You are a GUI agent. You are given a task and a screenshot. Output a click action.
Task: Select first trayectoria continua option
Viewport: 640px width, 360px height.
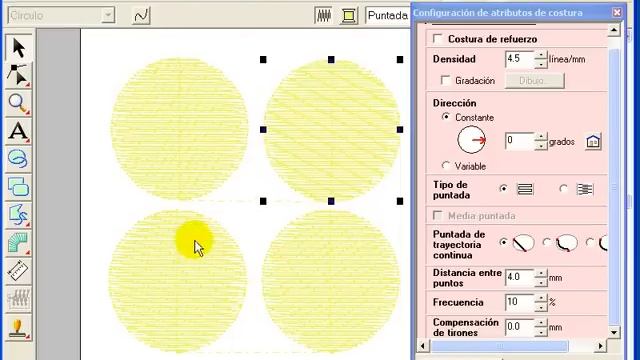pos(503,242)
